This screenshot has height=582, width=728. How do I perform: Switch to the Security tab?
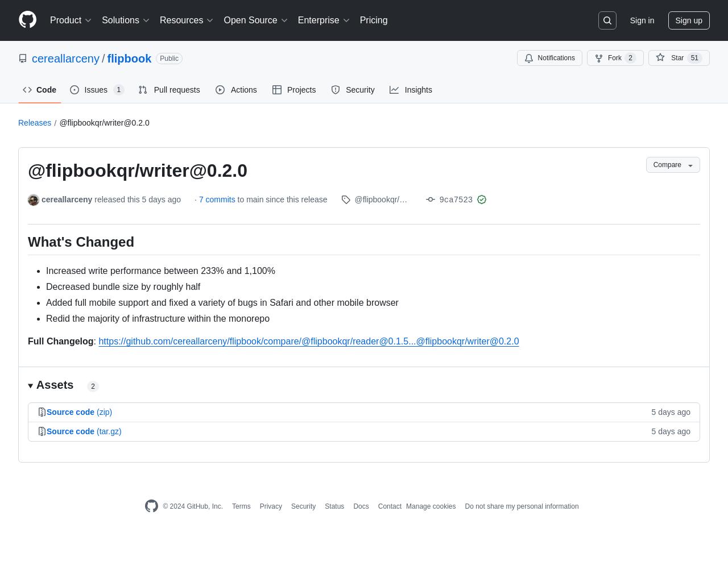(353, 90)
